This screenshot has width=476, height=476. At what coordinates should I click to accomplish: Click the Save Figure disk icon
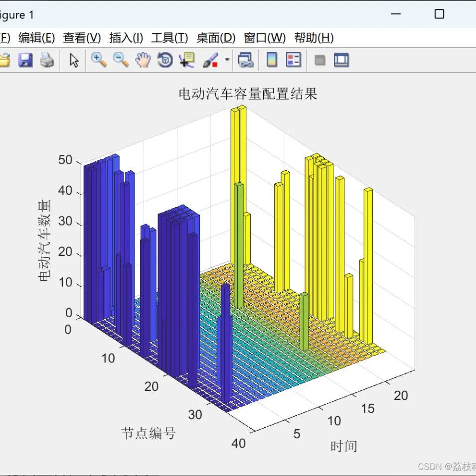point(25,60)
